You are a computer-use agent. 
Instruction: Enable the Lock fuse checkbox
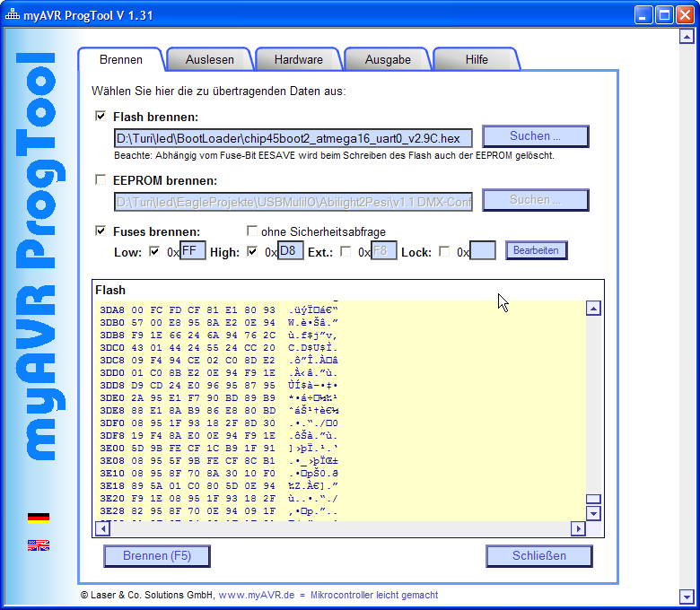(x=444, y=252)
